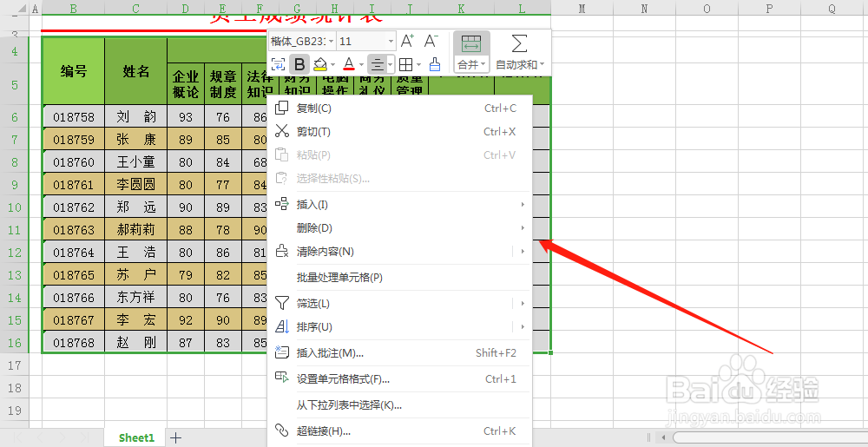Click the hyperlink chain icon
868x447 pixels.
[282, 431]
